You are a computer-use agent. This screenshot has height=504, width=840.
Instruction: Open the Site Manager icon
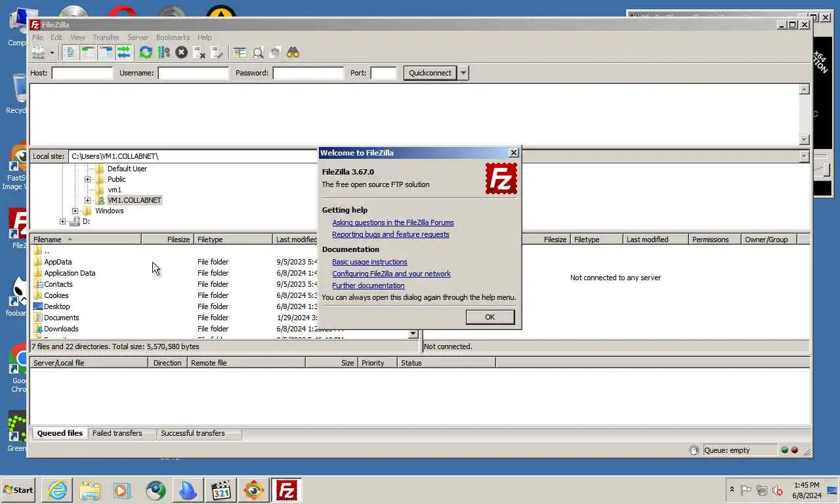pyautogui.click(x=39, y=52)
